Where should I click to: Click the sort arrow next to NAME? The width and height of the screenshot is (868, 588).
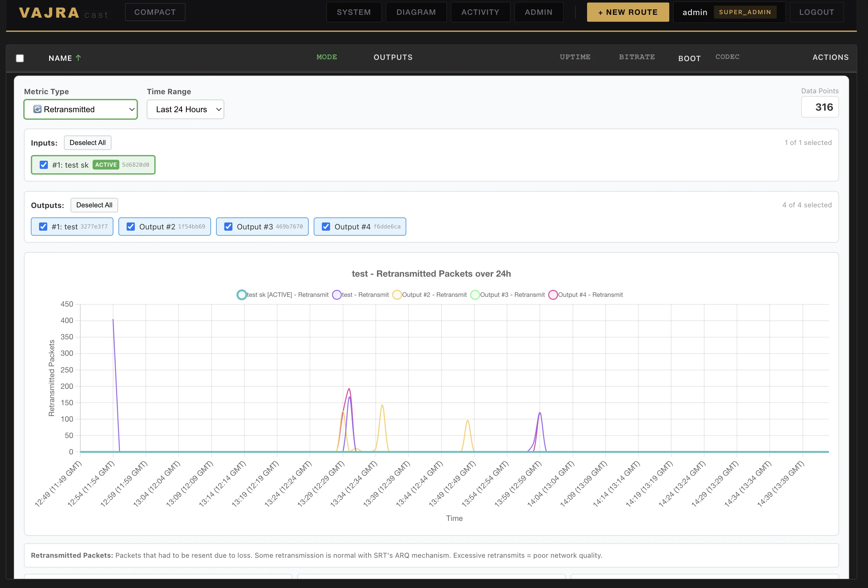point(78,58)
